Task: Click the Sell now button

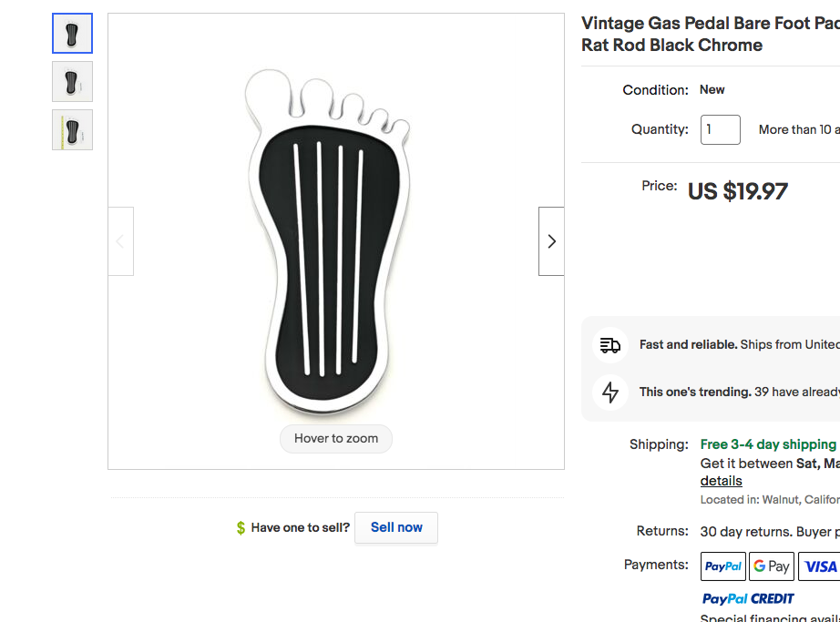Action: (x=396, y=527)
